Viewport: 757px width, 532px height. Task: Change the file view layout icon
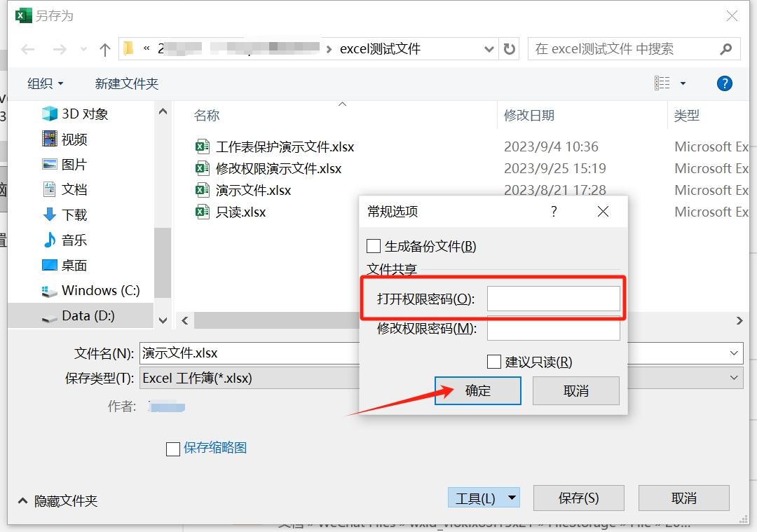[662, 83]
